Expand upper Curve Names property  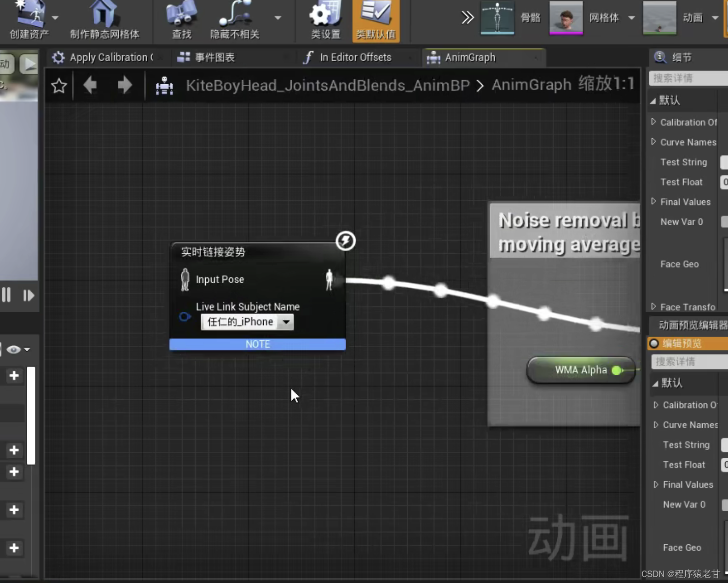(653, 142)
